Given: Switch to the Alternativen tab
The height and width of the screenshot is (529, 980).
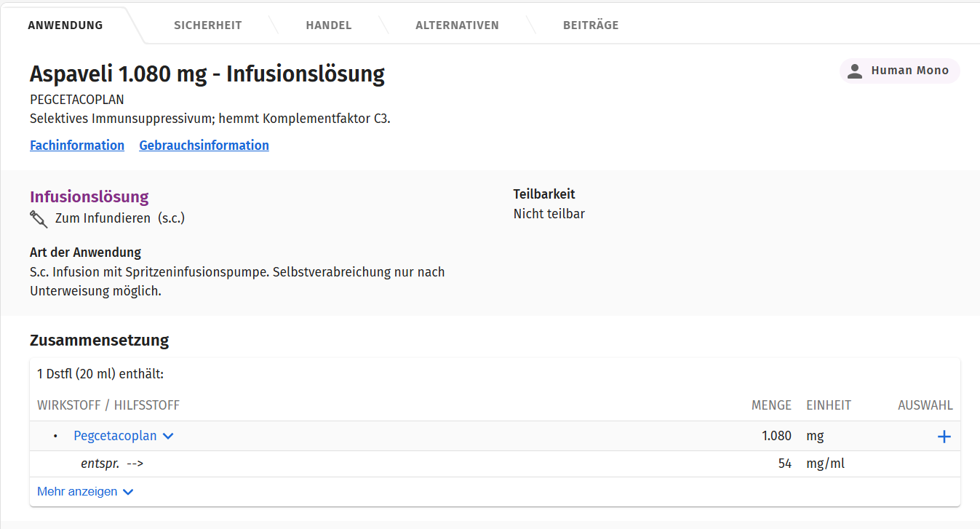Looking at the screenshot, I should point(457,25).
